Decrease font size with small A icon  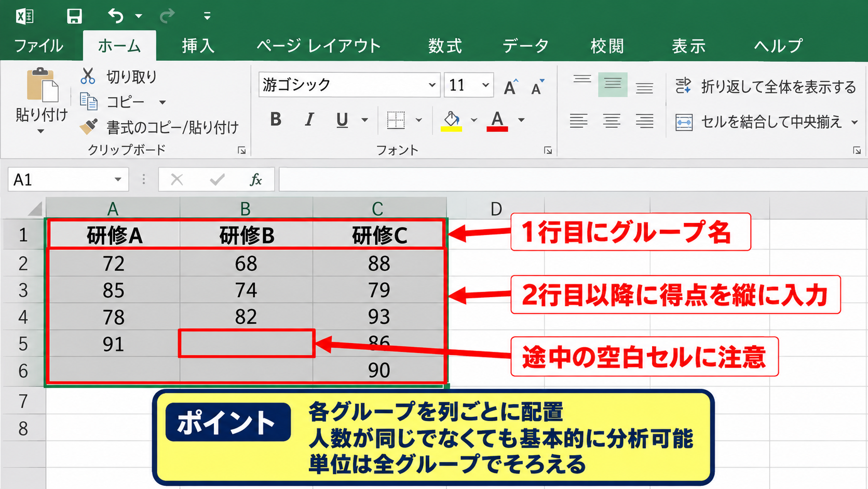click(x=538, y=87)
